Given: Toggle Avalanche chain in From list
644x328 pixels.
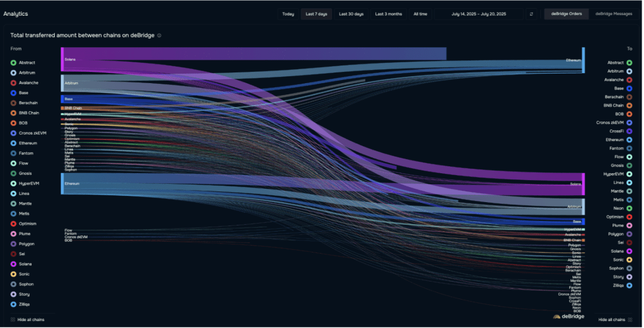Looking at the screenshot, I should coord(25,83).
